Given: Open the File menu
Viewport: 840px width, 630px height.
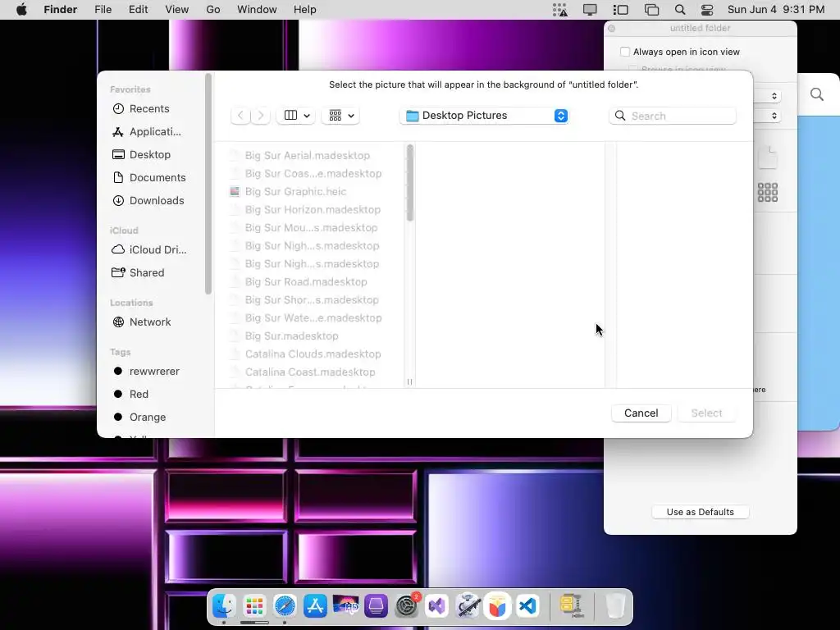Looking at the screenshot, I should 103,10.
